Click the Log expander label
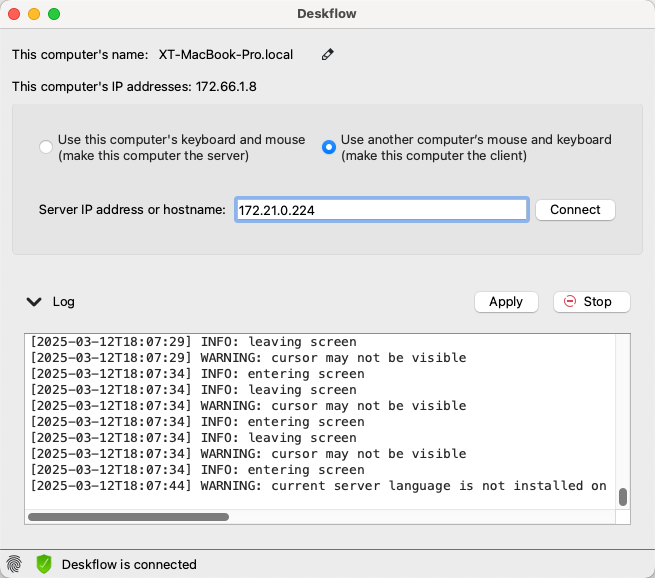The width and height of the screenshot is (655, 578). point(63,302)
